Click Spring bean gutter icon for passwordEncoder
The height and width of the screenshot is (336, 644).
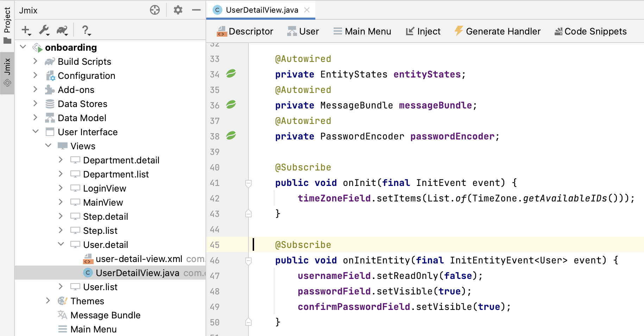pos(231,136)
